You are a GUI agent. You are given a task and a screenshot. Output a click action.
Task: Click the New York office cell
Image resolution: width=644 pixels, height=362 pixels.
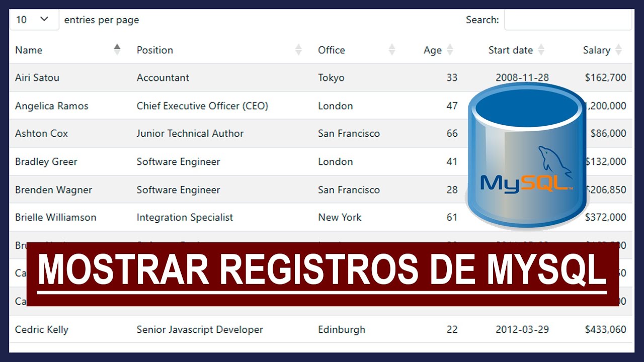coord(340,217)
